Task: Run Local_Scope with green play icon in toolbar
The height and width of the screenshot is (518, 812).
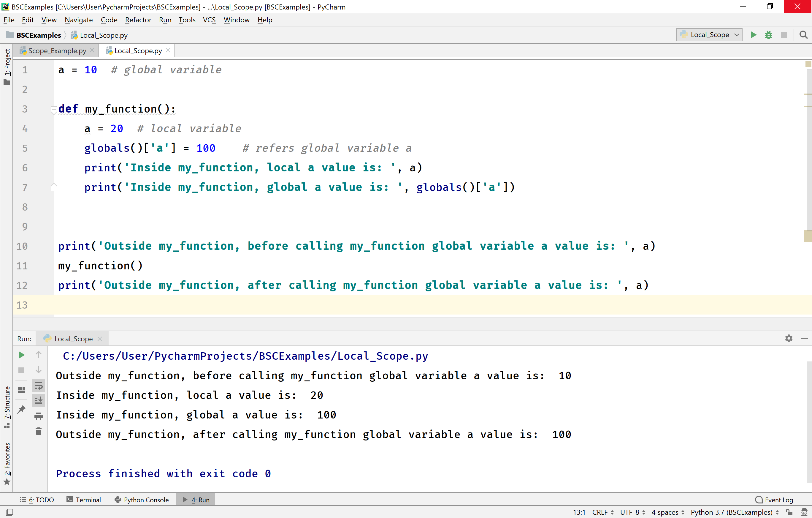Action: (753, 35)
